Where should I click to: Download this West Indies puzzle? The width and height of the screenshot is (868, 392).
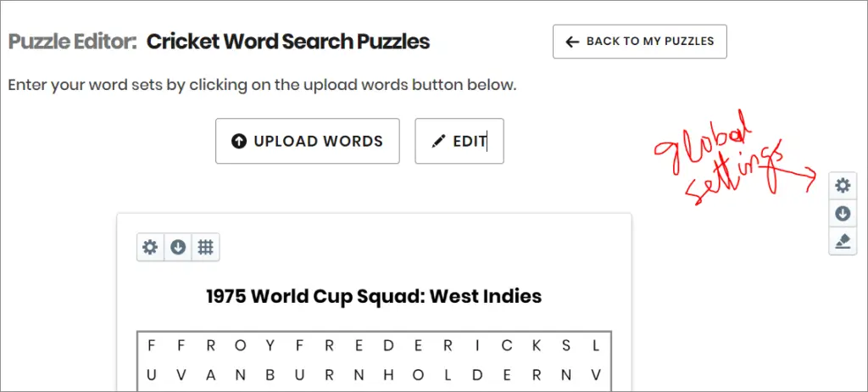pyautogui.click(x=178, y=247)
